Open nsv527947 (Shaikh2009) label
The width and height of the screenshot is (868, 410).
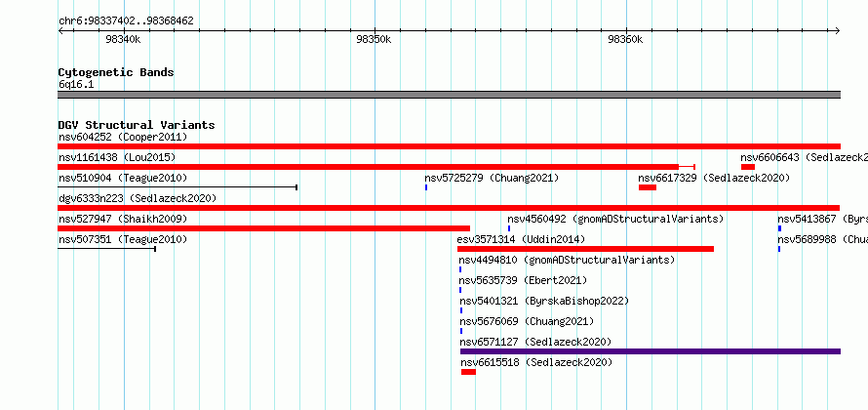click(123, 219)
